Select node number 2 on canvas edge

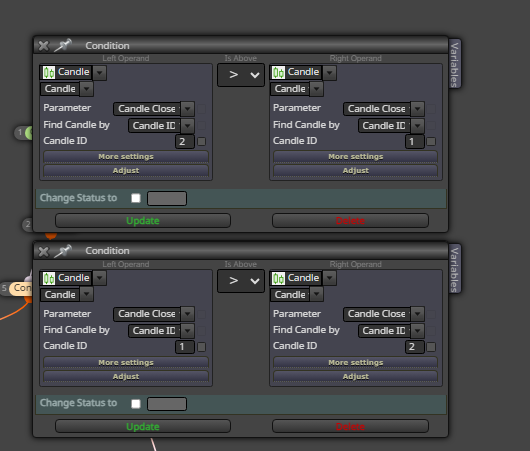28,224
